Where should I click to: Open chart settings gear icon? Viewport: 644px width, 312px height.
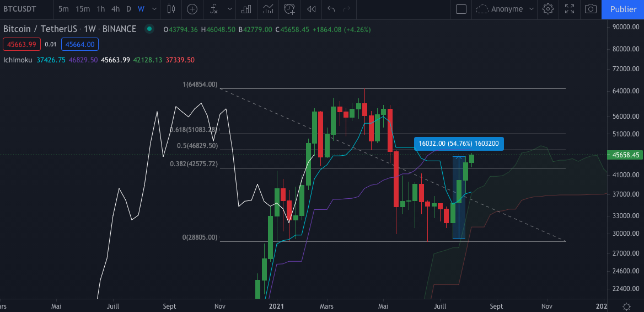pyautogui.click(x=548, y=9)
